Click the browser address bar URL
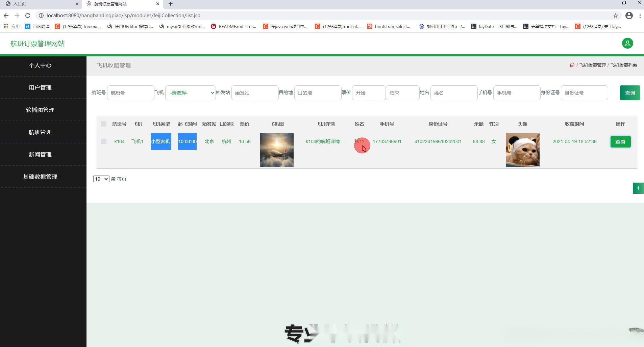This screenshot has width=644, height=347. pyautogui.click(x=123, y=16)
